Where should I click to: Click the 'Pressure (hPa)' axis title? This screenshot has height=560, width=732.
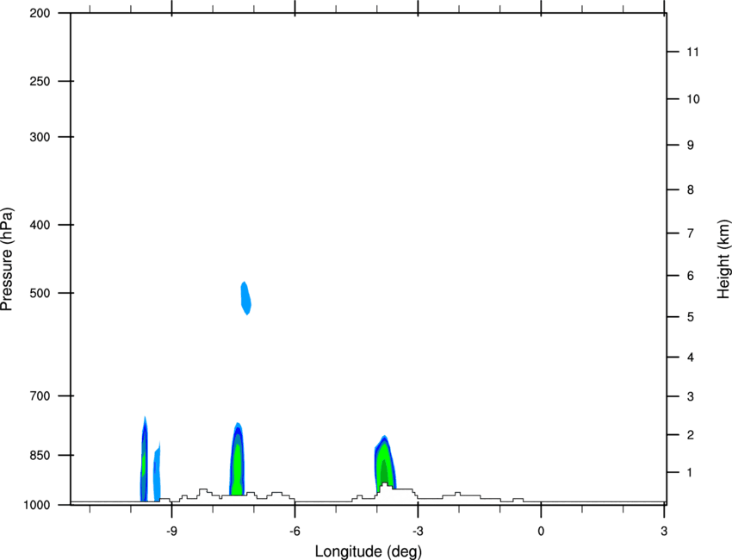point(7,259)
